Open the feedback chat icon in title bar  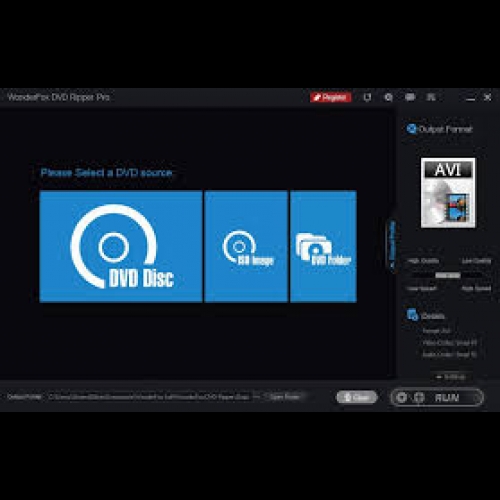point(410,97)
